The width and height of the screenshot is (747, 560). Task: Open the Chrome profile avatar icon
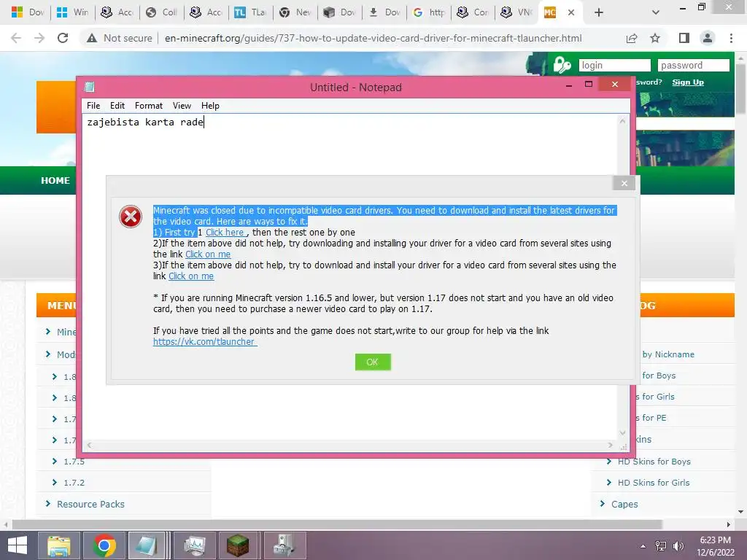(x=708, y=38)
